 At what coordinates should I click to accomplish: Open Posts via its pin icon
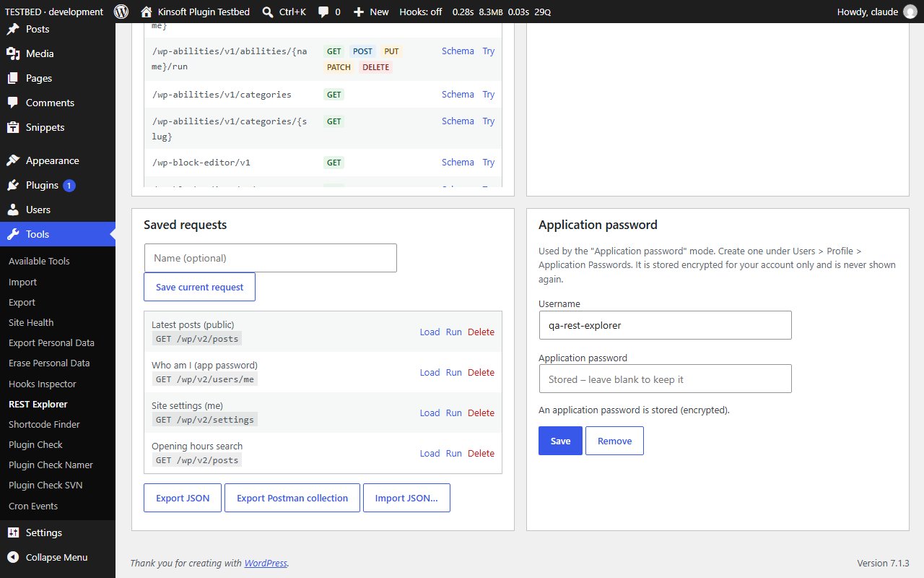[13, 30]
